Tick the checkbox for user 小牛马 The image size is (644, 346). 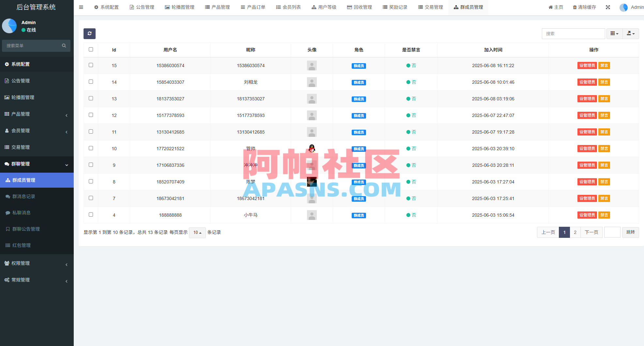pyautogui.click(x=91, y=214)
